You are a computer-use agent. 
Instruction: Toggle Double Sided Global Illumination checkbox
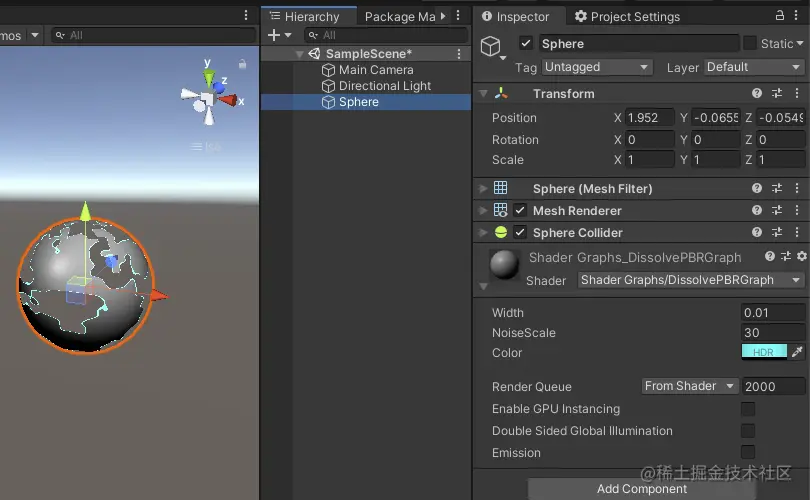pyautogui.click(x=747, y=431)
